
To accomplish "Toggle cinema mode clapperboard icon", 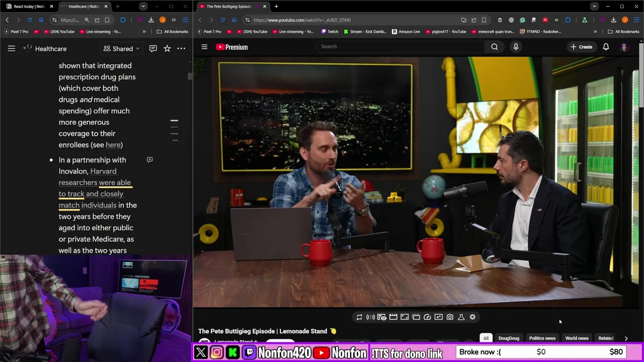I will coord(393,317).
